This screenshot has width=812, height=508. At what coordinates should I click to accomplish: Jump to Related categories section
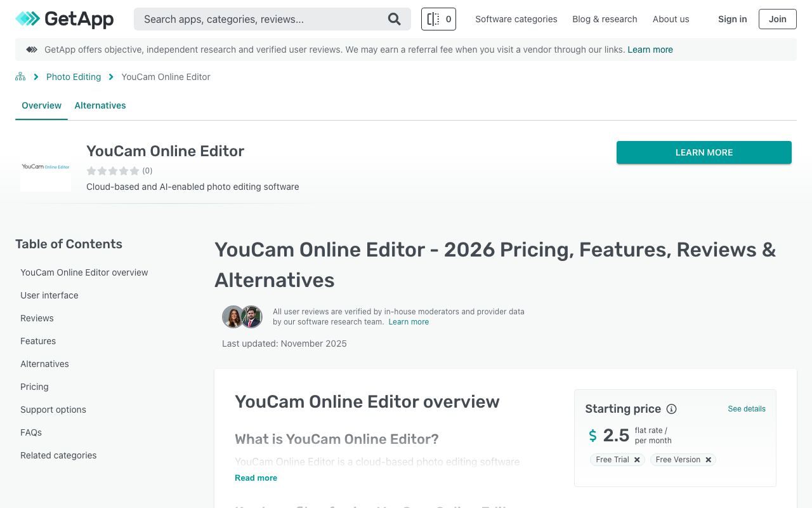pyautogui.click(x=58, y=455)
